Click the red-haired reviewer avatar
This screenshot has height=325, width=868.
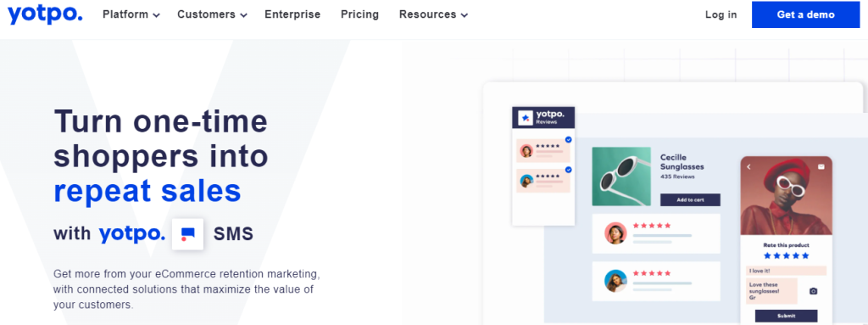click(615, 233)
